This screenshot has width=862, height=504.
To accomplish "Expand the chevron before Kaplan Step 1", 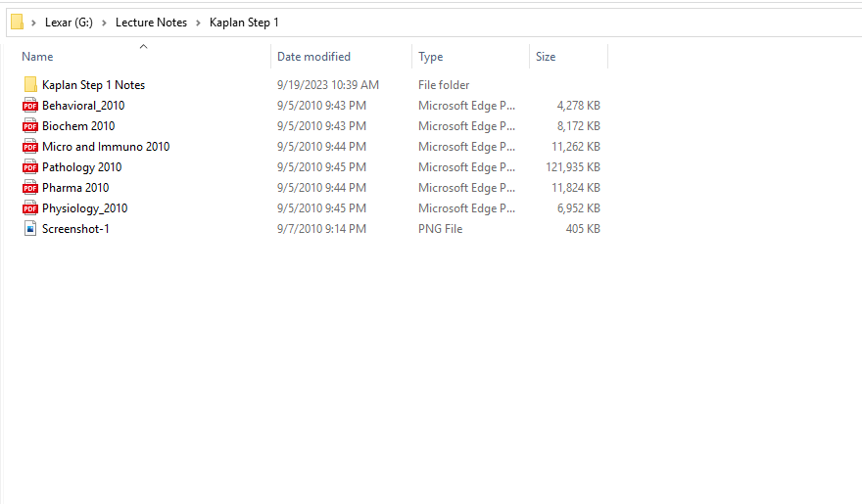I will pos(199,23).
